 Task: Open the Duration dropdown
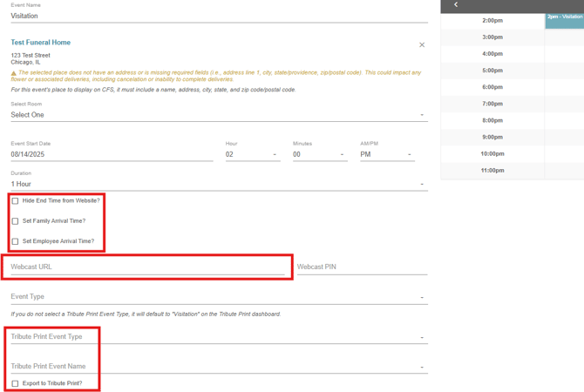pos(218,184)
